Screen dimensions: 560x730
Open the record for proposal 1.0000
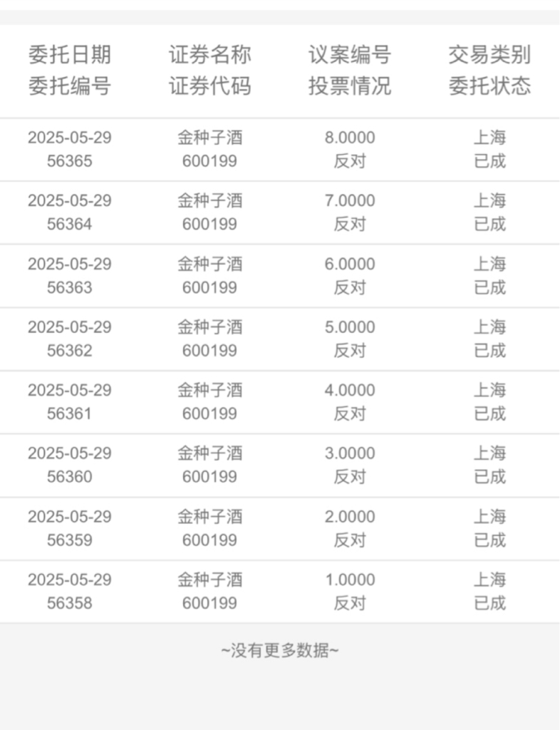[x=280, y=591]
